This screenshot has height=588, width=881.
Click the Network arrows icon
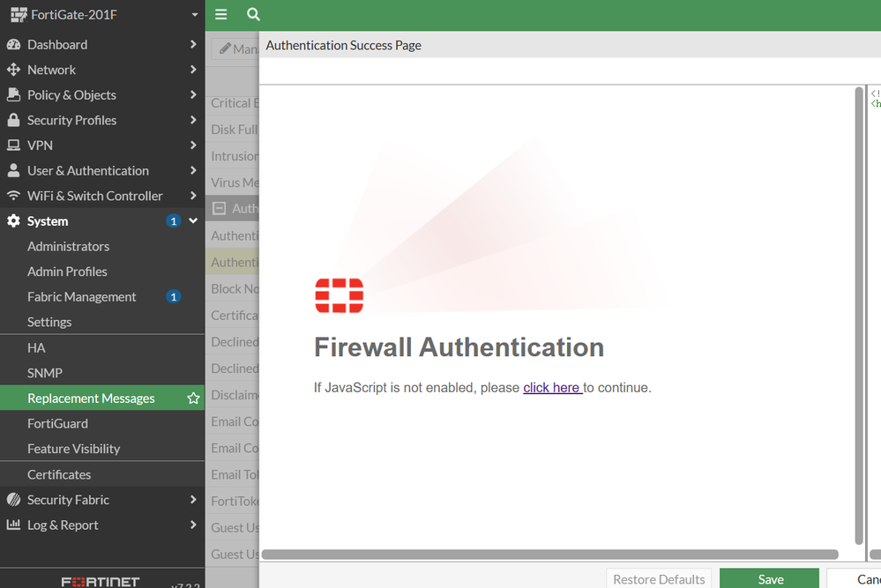click(13, 70)
